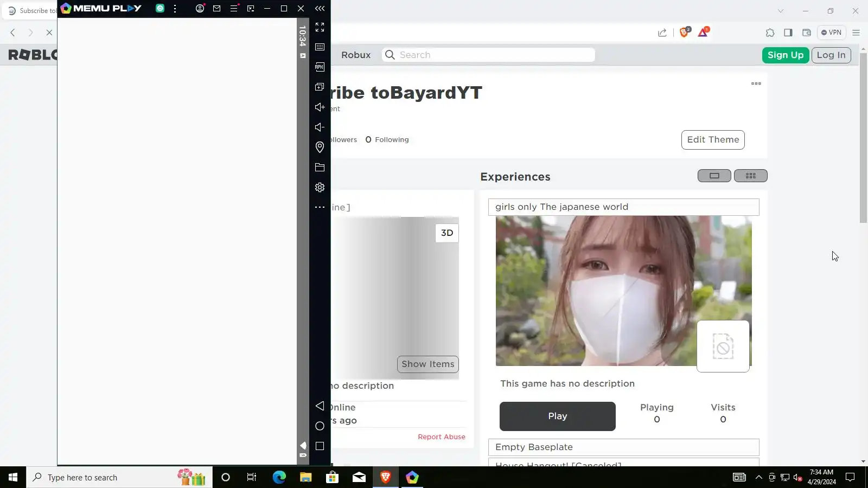Viewport: 868px width, 488px height.
Task: Open MEmu settings gear
Action: (x=320, y=188)
